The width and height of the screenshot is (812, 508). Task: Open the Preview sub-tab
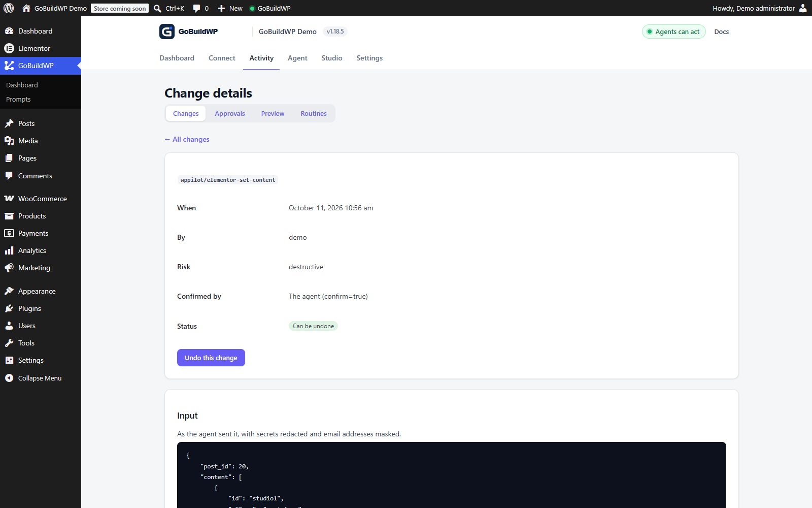pos(273,113)
